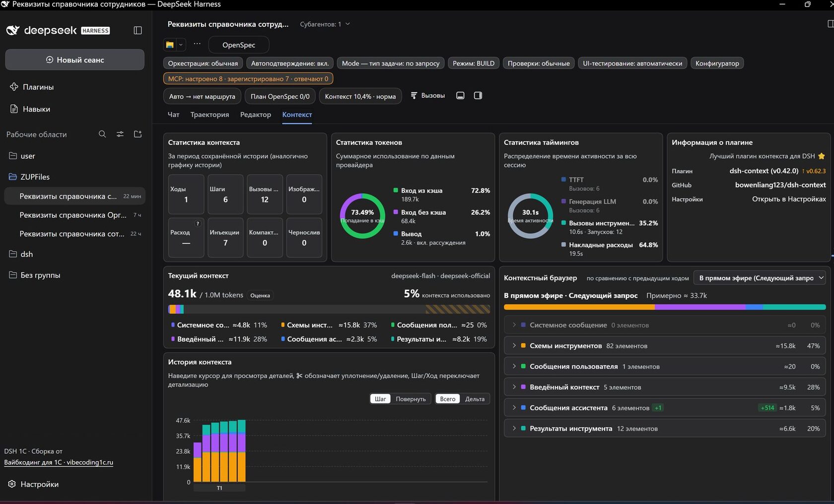Click live context browser color bar

click(665, 307)
